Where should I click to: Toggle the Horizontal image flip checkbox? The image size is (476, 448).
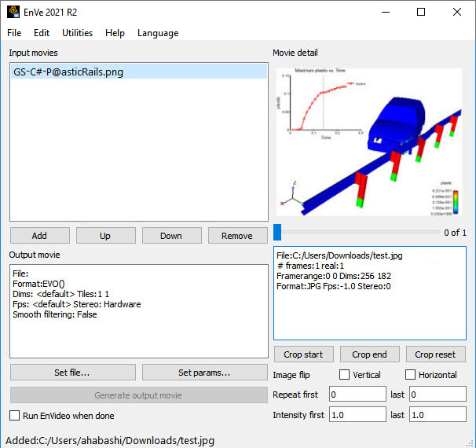pos(410,374)
